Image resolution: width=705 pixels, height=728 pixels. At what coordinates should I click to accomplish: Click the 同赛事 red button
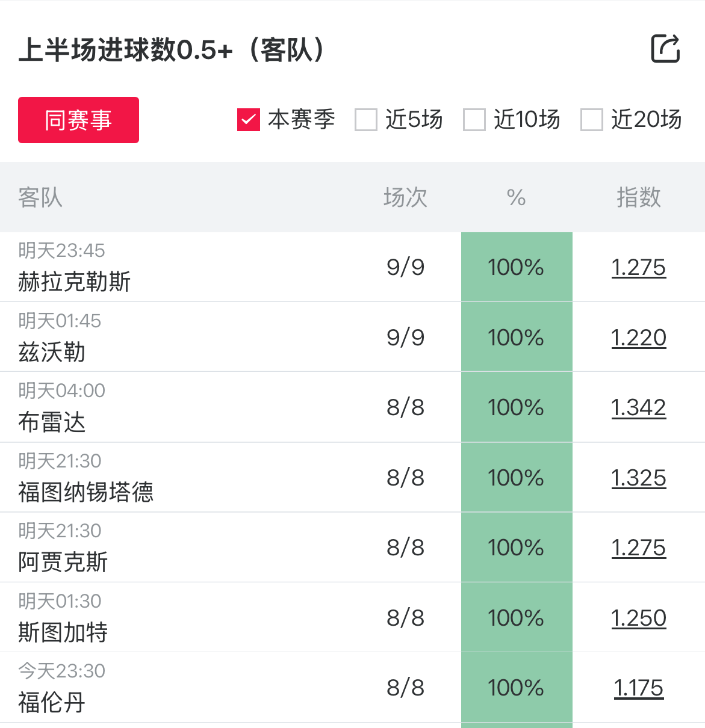coord(78,120)
